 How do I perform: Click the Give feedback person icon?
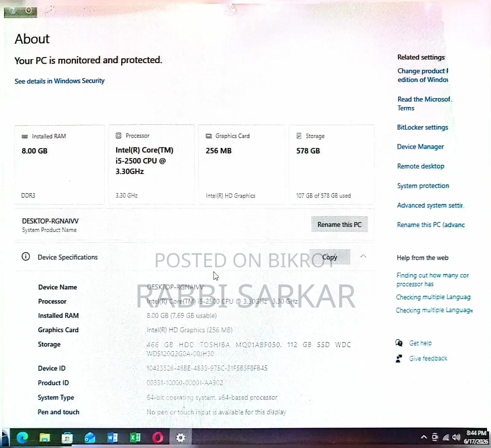point(399,358)
